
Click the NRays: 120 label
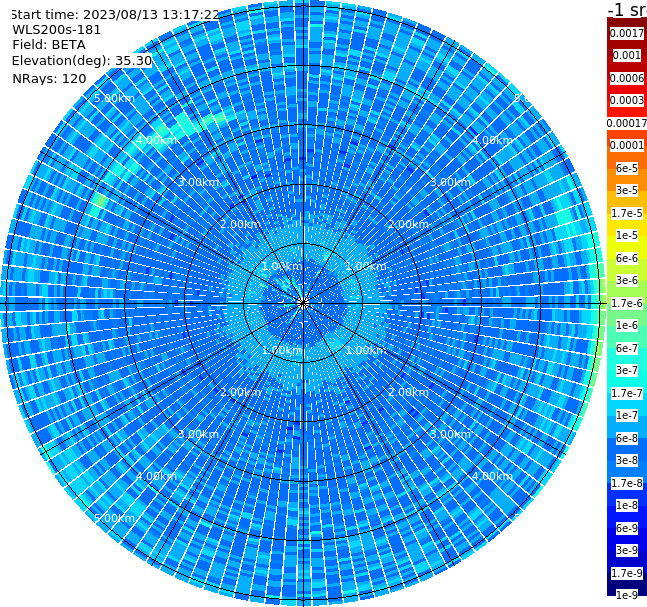coord(49,78)
